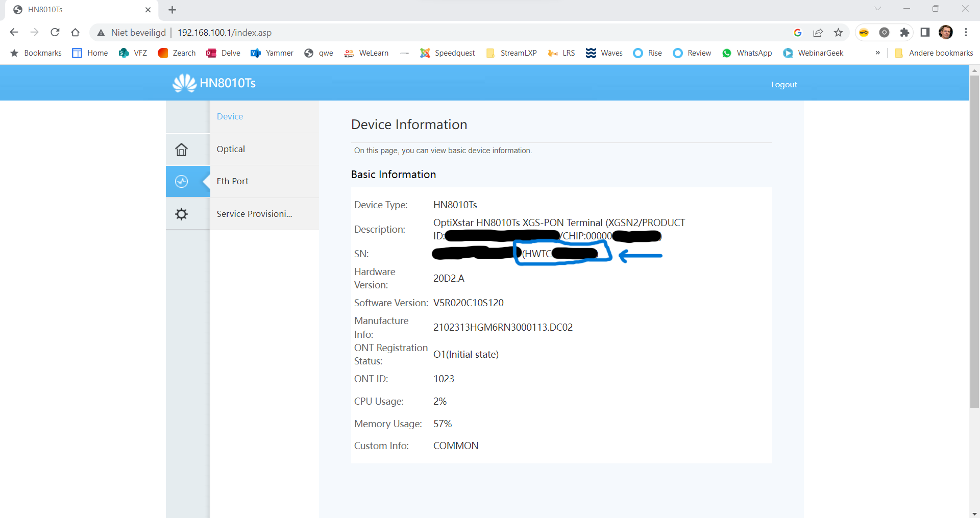Share this page via the share icon
This screenshot has height=518, width=980.
coord(818,32)
